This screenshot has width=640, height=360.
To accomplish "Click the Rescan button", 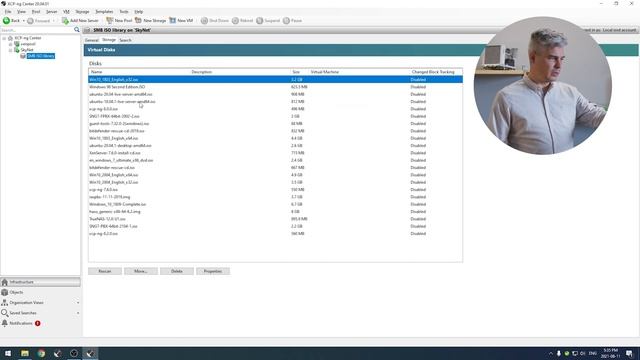I will pos(105,271).
